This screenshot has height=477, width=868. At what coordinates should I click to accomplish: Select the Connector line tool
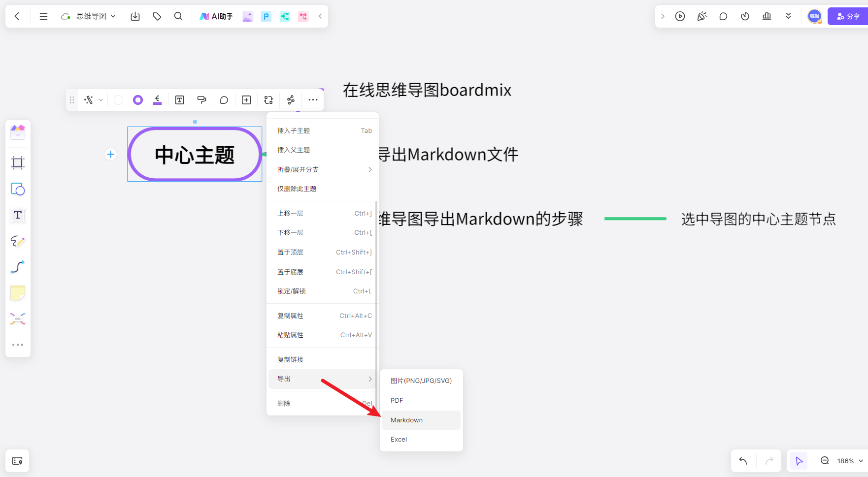point(18,267)
